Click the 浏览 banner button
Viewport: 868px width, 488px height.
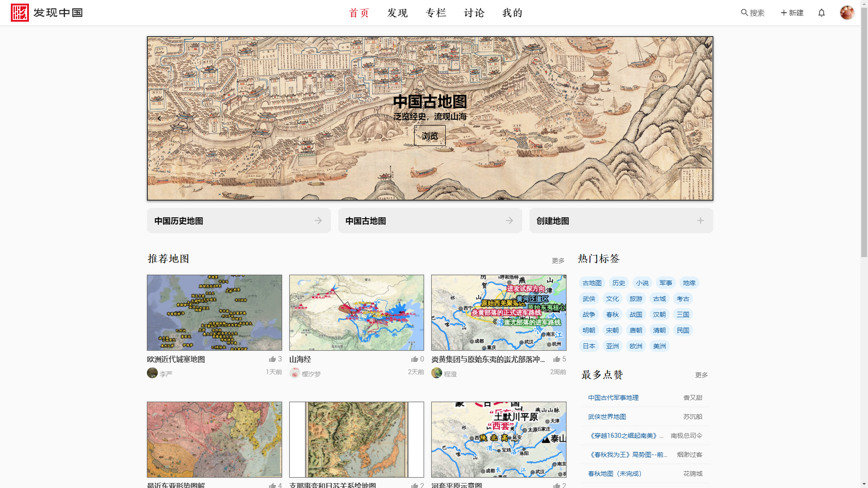click(430, 136)
